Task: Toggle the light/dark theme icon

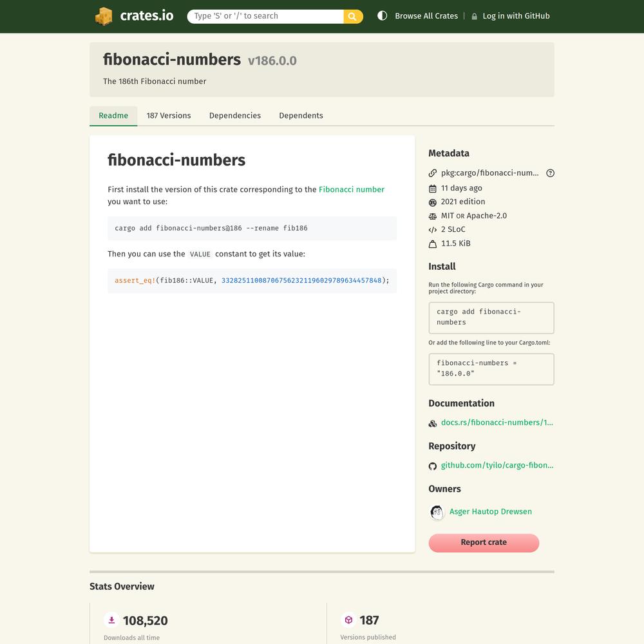Action: [x=382, y=16]
